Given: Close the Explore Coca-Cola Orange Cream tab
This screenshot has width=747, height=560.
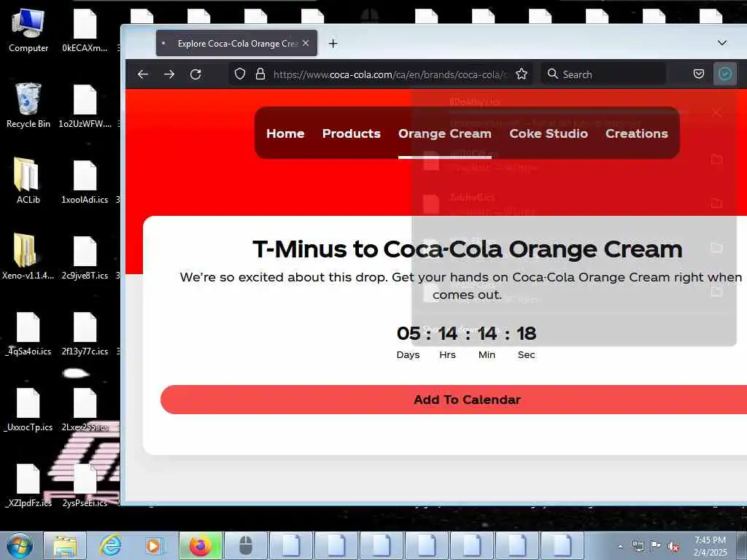Looking at the screenshot, I should [306, 43].
